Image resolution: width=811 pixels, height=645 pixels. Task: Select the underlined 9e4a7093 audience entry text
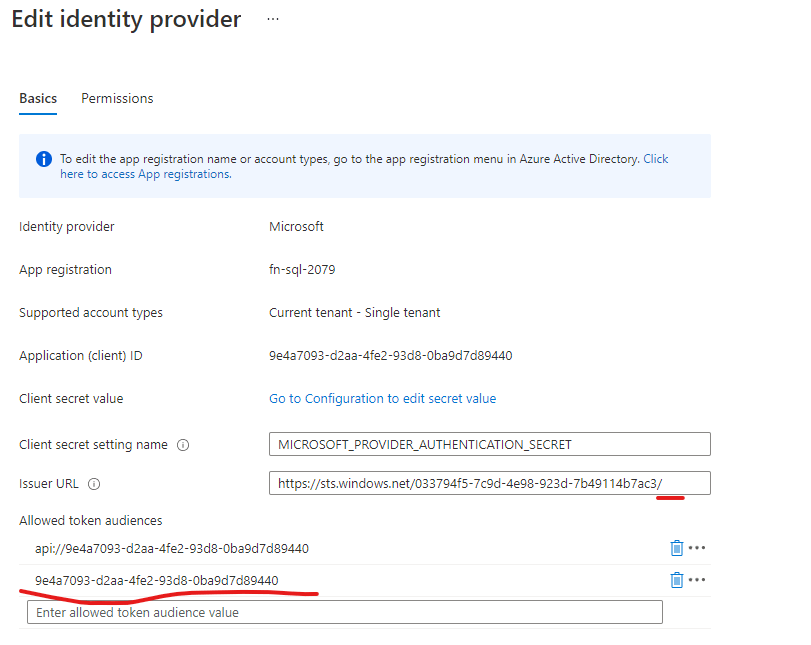tap(156, 580)
